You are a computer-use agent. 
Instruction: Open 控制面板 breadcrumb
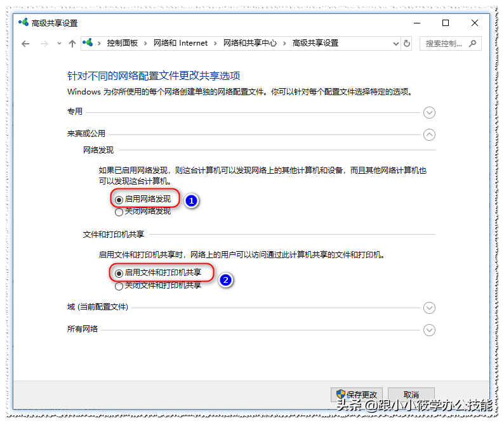[x=123, y=43]
